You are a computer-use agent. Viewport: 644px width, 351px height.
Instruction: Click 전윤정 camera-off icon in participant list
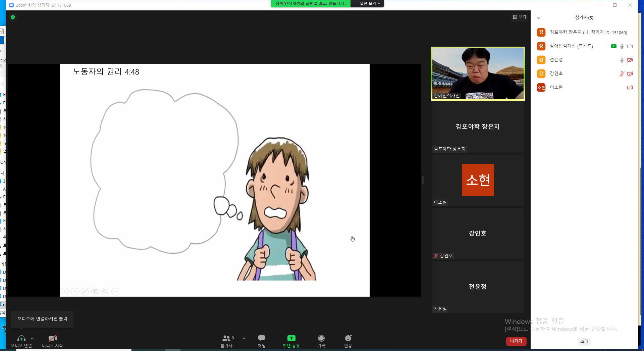coord(630,60)
